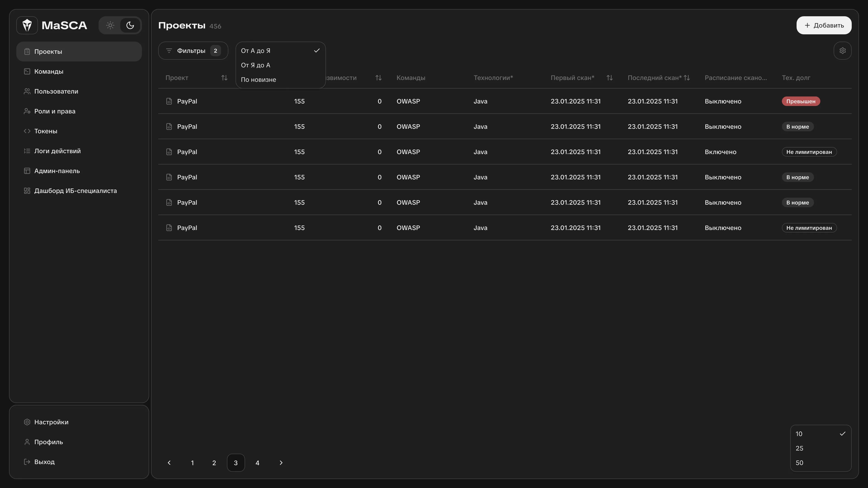Select 25 rows per page
Screen dimensions: 868x488
point(799,448)
